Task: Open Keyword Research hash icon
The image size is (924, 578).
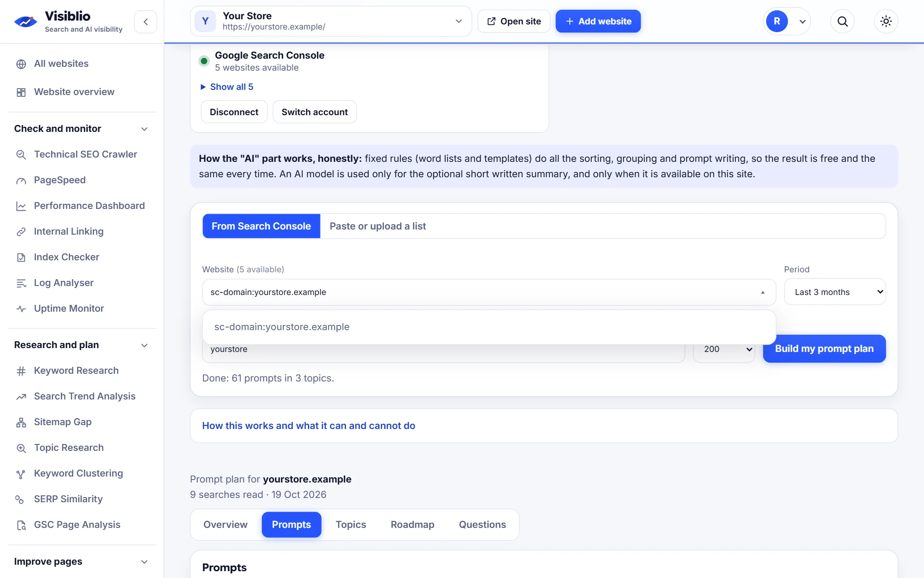Action: (x=21, y=371)
